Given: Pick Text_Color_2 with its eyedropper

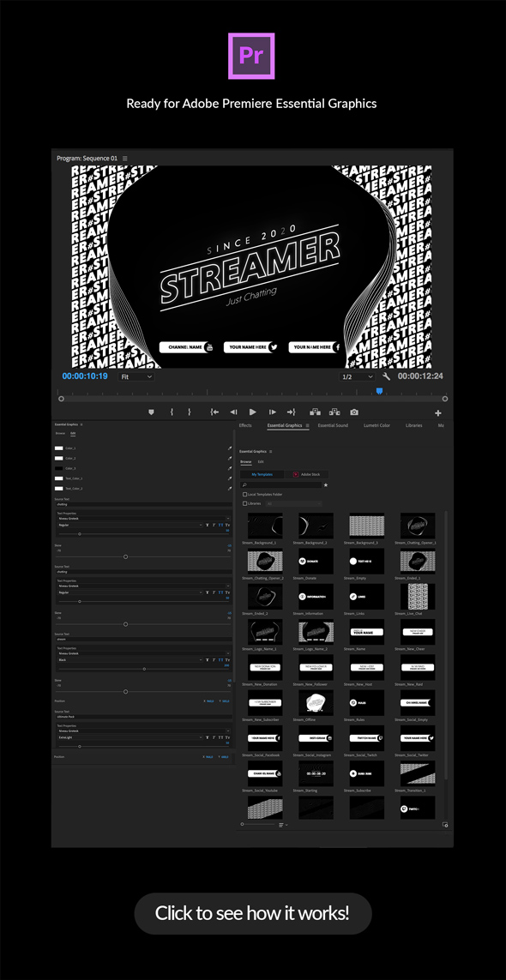Looking at the screenshot, I should [230, 488].
